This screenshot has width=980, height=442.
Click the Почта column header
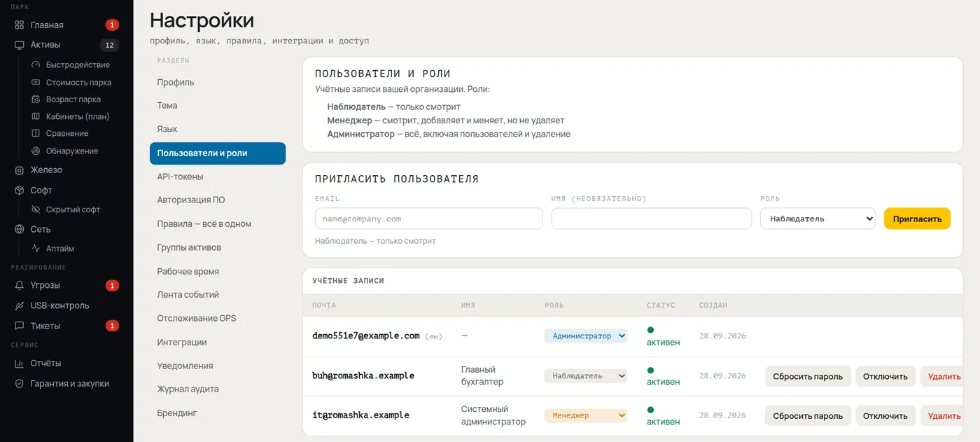click(324, 305)
